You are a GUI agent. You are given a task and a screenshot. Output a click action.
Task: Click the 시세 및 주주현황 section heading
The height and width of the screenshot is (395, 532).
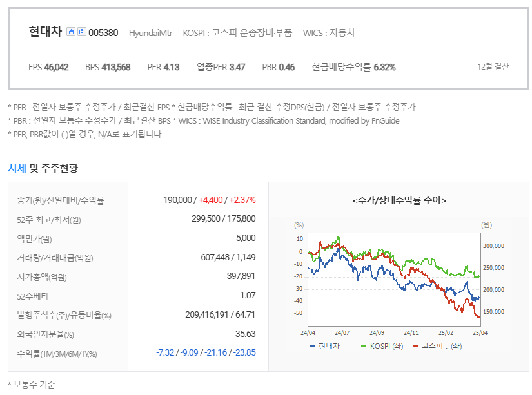tap(43, 168)
